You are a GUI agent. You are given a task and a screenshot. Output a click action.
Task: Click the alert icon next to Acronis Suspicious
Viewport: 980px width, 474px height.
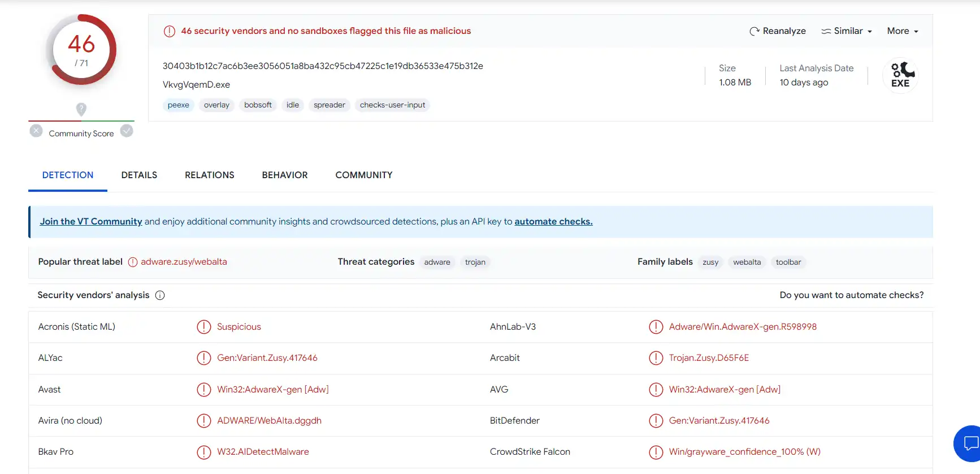203,327
